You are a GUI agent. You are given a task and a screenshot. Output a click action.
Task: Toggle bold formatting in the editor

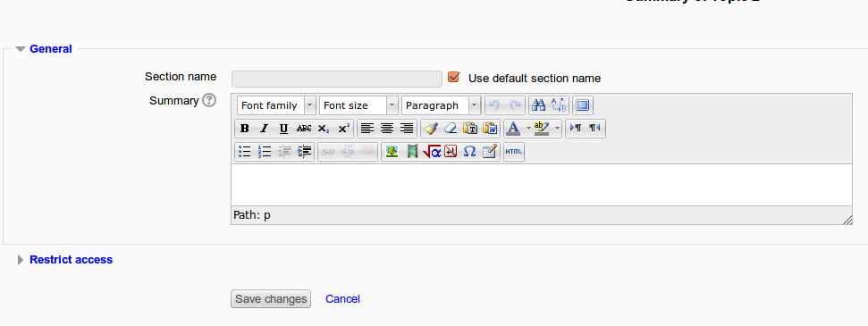244,129
